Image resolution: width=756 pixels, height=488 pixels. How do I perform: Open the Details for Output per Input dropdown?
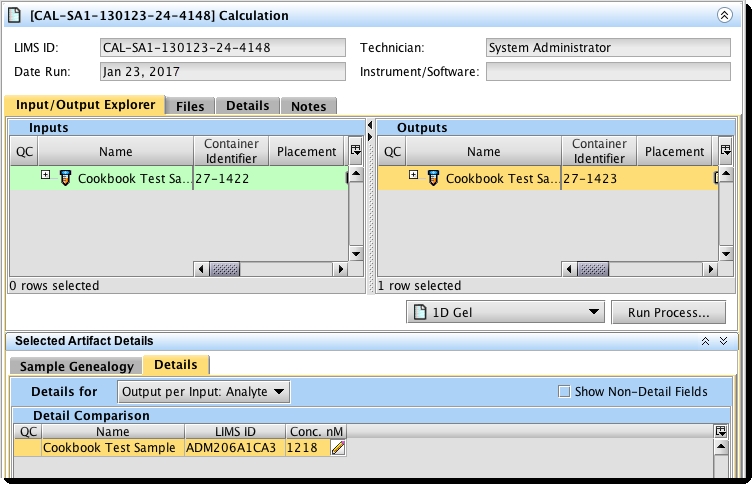[204, 391]
